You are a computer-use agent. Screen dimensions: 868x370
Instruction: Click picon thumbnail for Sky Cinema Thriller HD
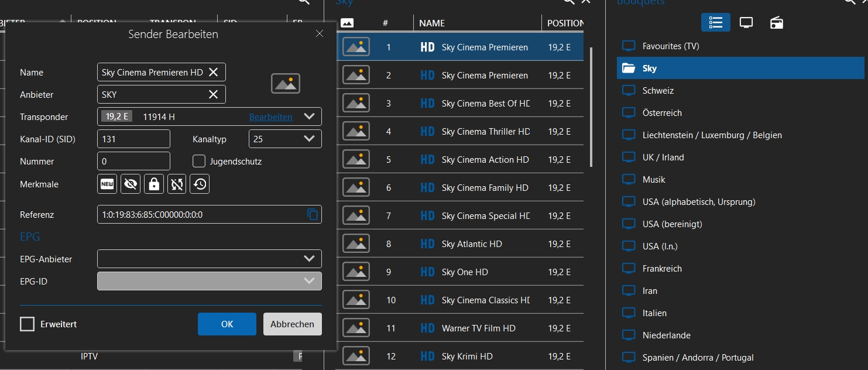[356, 132]
